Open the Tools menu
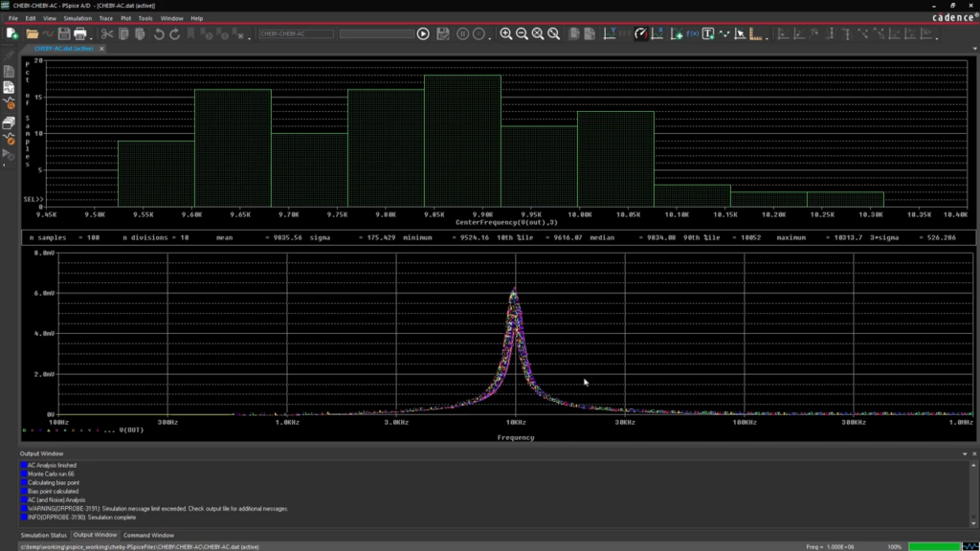Viewport: 980px width, 551px height. [x=145, y=18]
